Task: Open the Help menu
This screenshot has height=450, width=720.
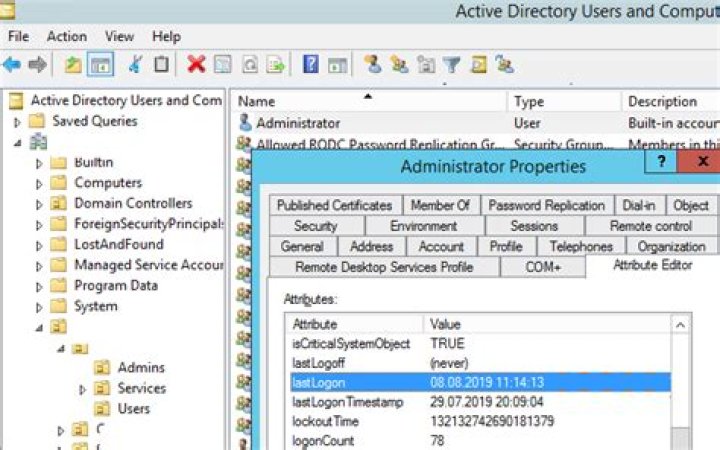Action: pos(166,36)
